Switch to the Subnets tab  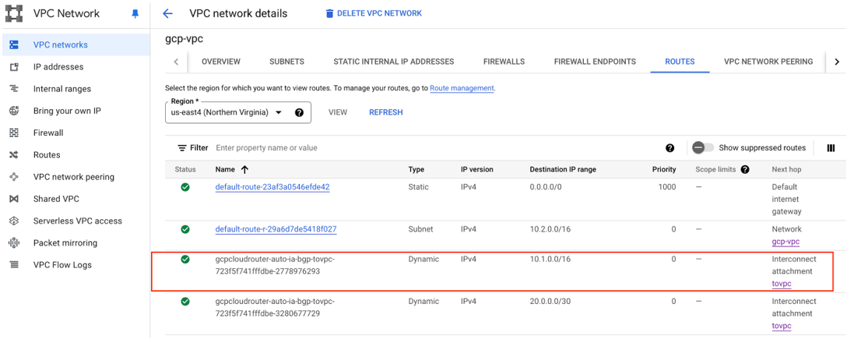pos(286,62)
